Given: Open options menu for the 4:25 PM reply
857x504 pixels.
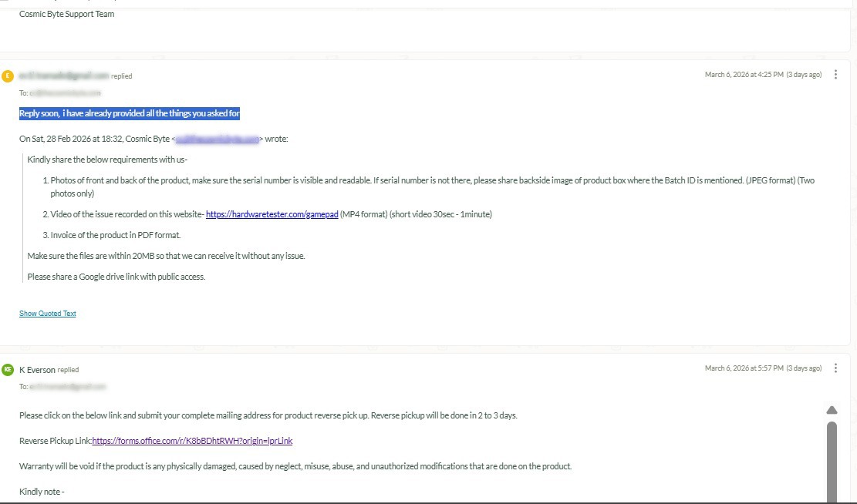Looking at the screenshot, I should 835,75.
